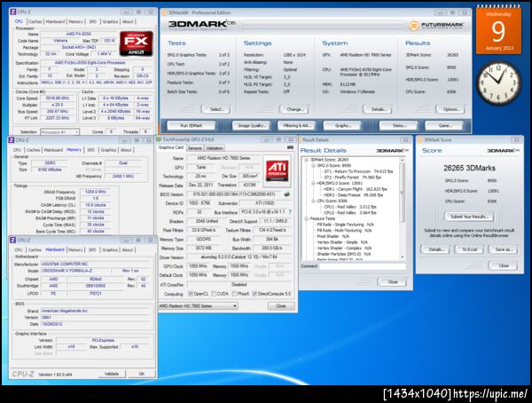Click the Close button in GPU-Z
The height and width of the screenshot is (403, 532).
pyautogui.click(x=280, y=306)
